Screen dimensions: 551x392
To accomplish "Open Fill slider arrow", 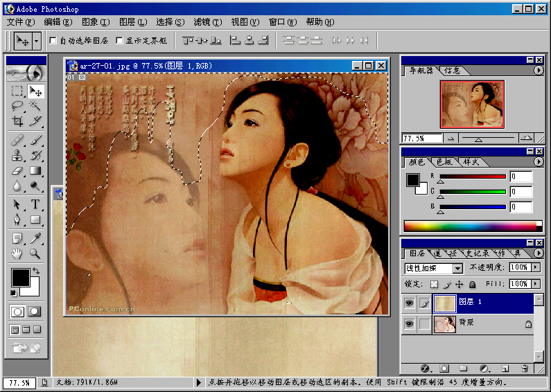I will click(536, 283).
